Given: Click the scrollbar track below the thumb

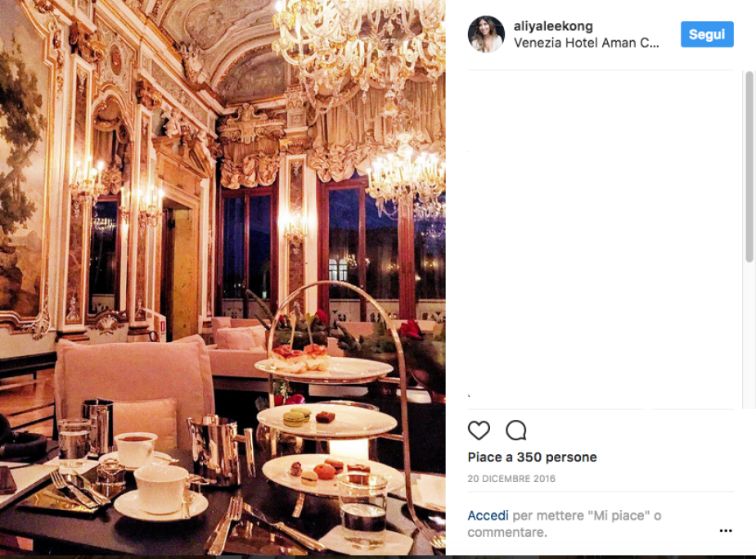Looking at the screenshot, I should pos(749,336).
